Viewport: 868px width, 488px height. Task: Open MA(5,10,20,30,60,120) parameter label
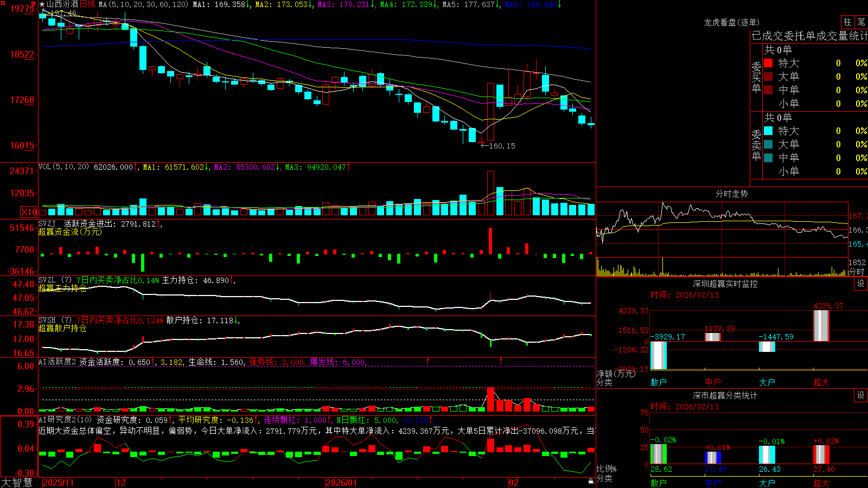(143, 4)
